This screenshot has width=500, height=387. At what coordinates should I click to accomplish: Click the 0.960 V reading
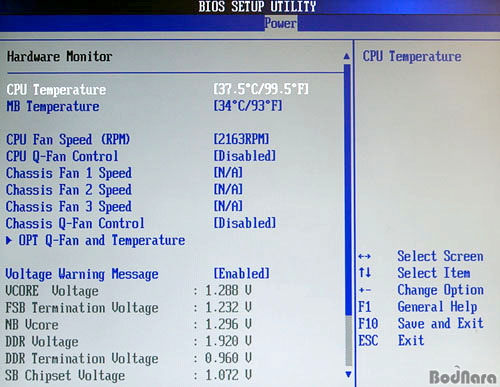point(228,358)
